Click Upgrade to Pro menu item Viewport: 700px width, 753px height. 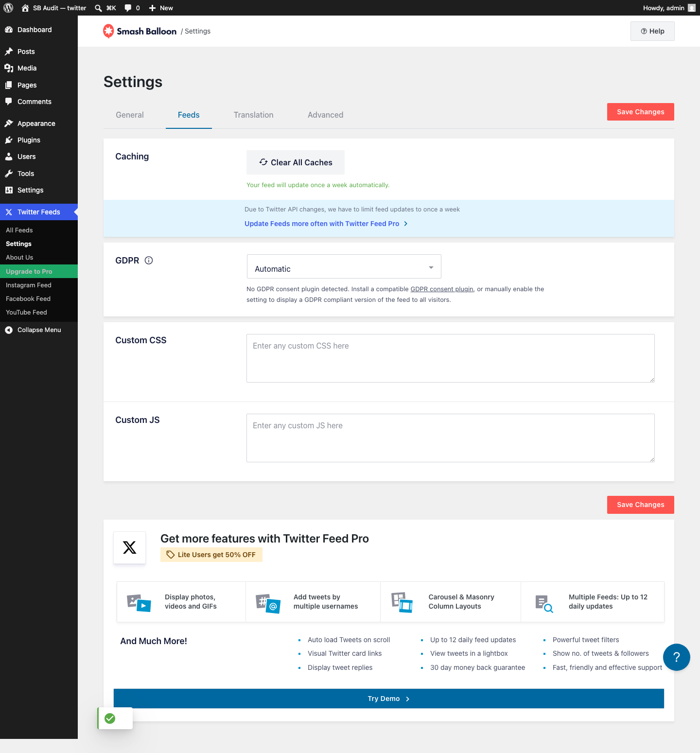(39, 271)
